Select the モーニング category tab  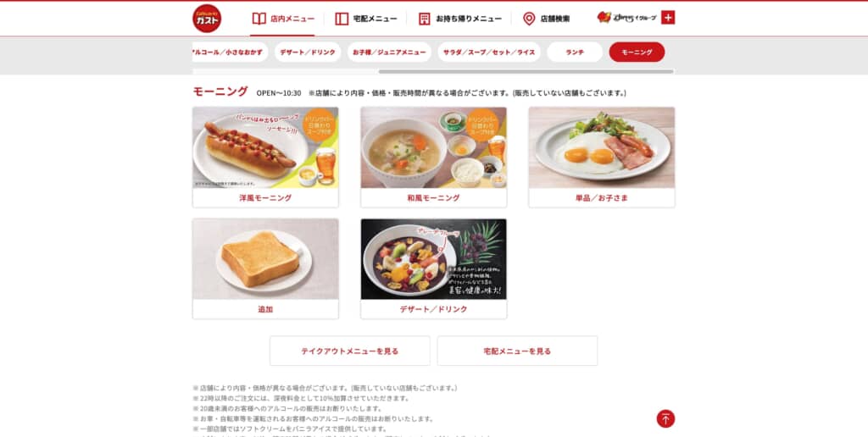pyautogui.click(x=637, y=52)
